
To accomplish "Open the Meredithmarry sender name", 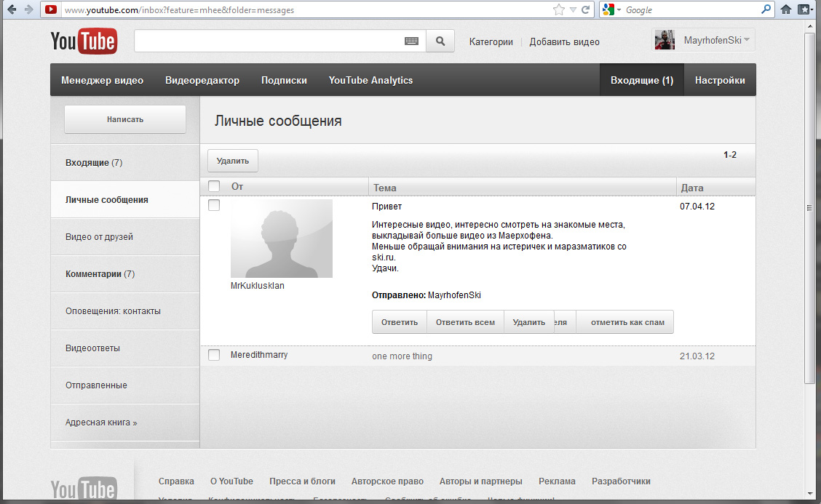I will point(259,355).
